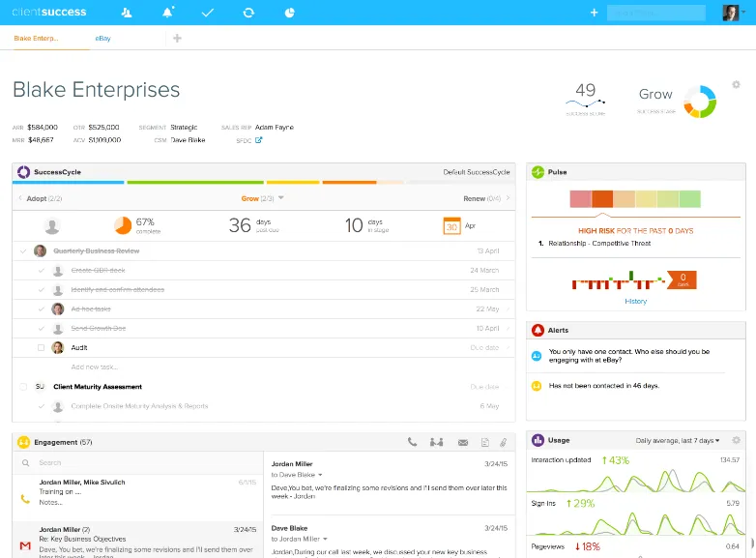Switch to eBay tab
The width and height of the screenshot is (756, 558).
[102, 38]
